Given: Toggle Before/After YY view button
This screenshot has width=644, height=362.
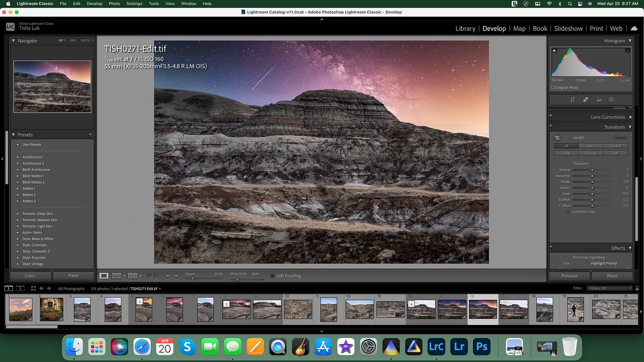Looking at the screenshot, I should point(132,276).
